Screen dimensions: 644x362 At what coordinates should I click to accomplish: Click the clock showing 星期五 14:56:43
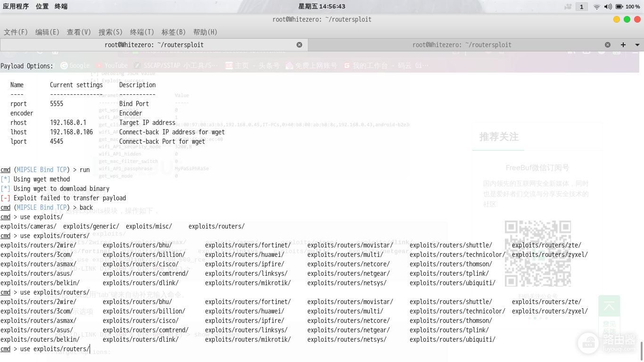322,7
